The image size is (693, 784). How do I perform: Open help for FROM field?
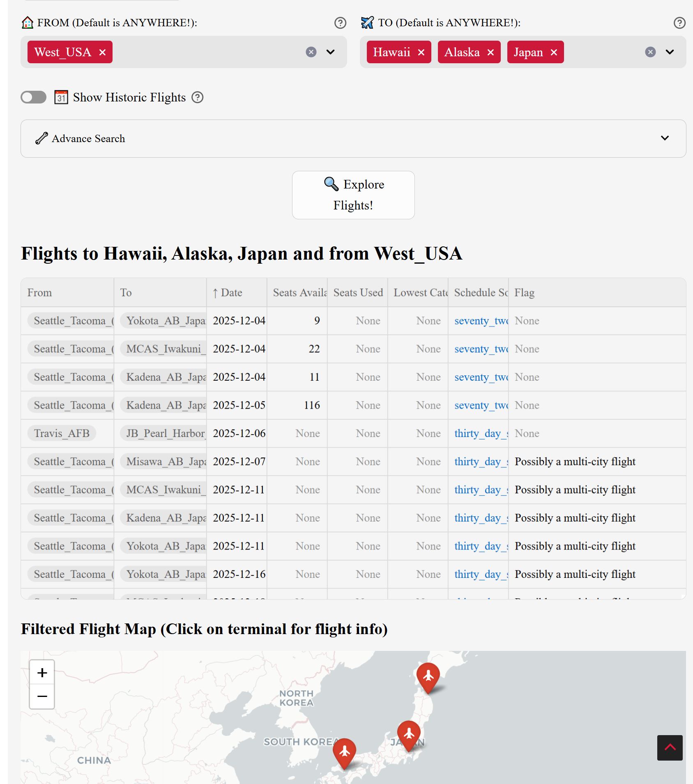click(x=340, y=23)
